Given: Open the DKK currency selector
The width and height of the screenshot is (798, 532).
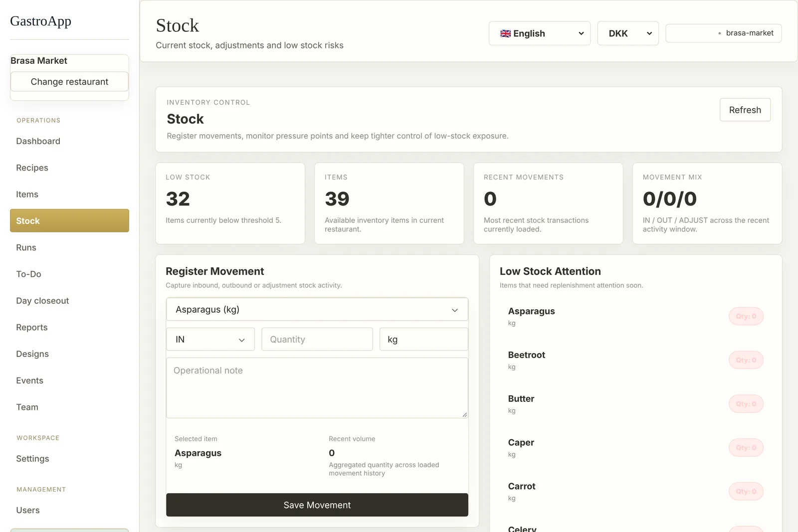Looking at the screenshot, I should [x=628, y=33].
